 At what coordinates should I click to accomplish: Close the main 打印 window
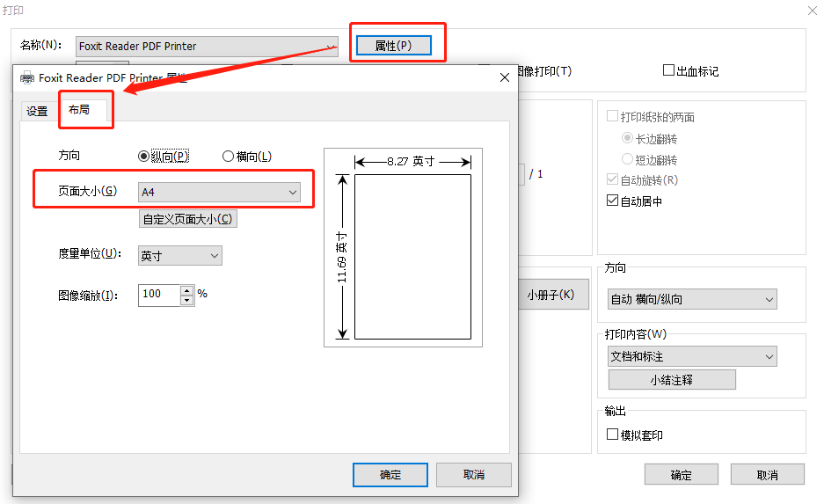(x=812, y=11)
